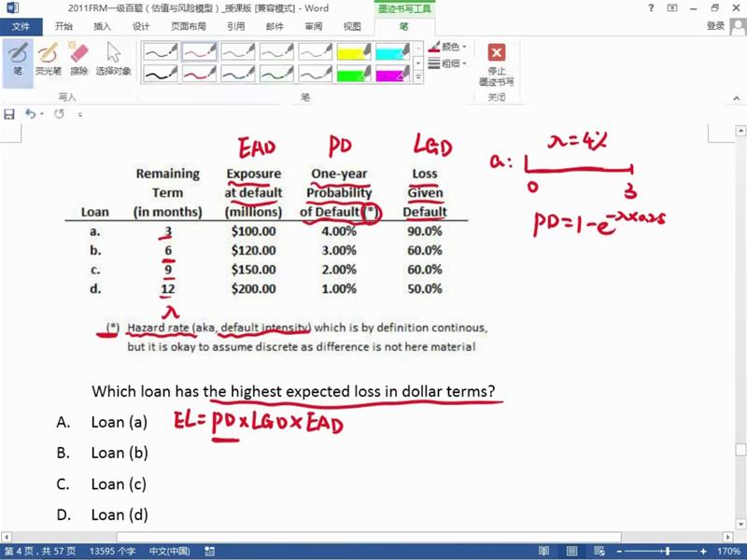Select the magenta highlighter preset
The height and width of the screenshot is (560, 747).
click(392, 74)
